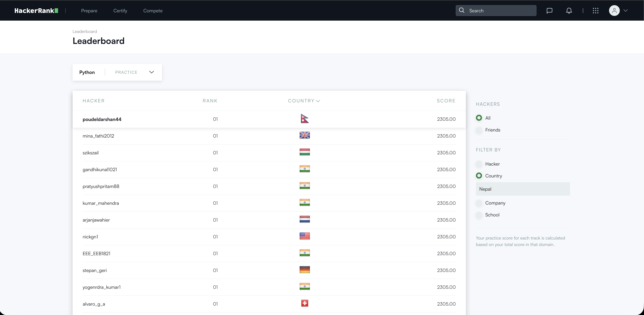Open EEE_EEB1821's profile
Screen dimensions: 644x315
[x=96, y=253]
